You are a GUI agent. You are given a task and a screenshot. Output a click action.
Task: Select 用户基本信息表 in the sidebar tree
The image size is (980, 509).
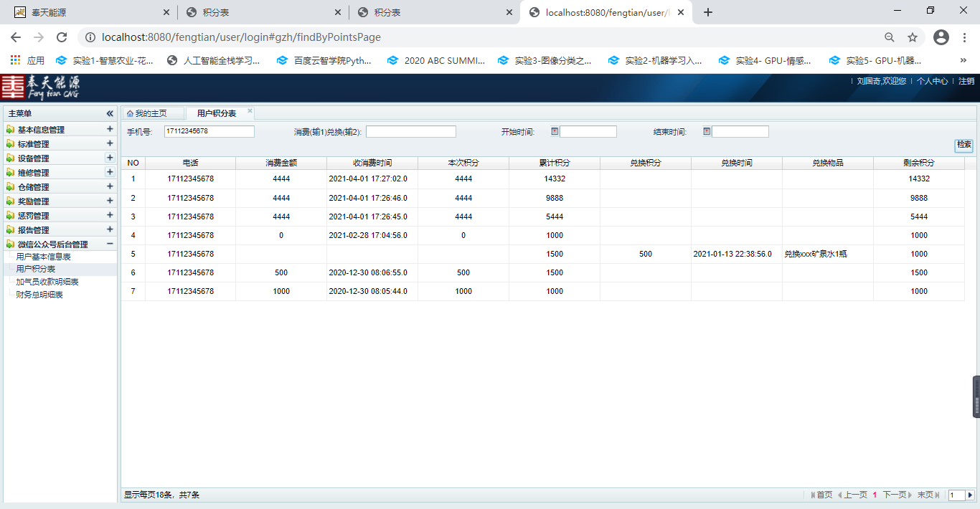43,257
